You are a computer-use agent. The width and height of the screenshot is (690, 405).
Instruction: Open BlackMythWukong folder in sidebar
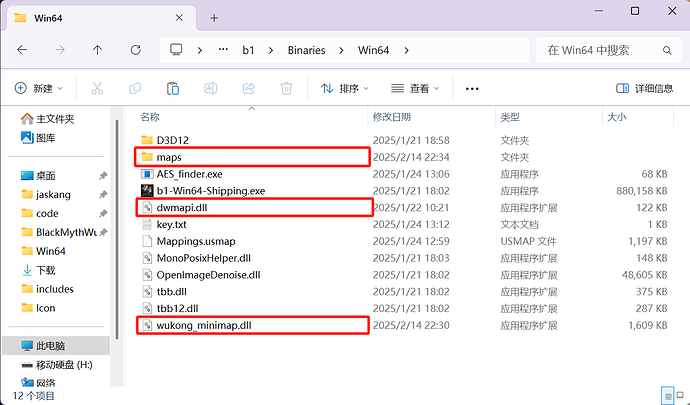(x=59, y=232)
